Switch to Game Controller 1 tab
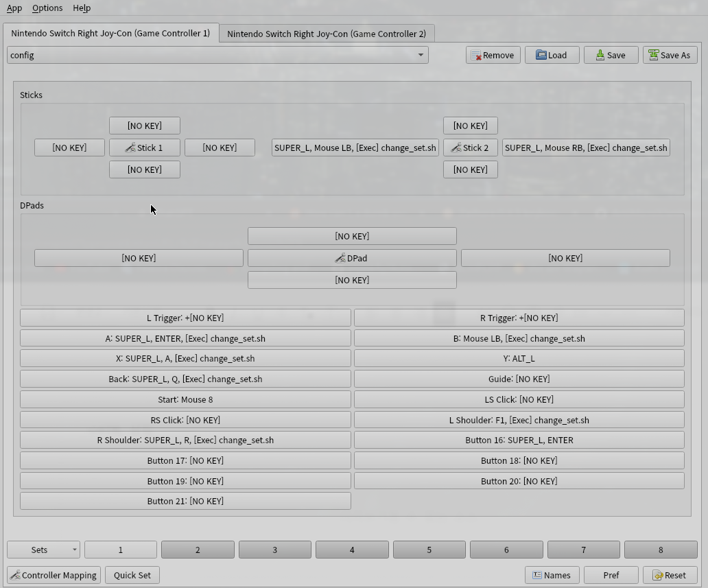708x588 pixels. point(110,34)
